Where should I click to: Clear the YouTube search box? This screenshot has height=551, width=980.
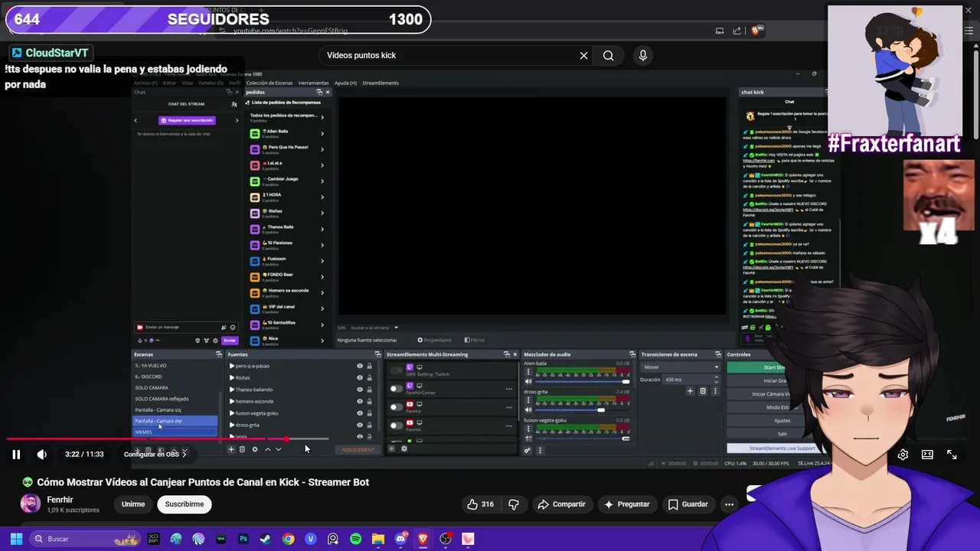click(x=583, y=55)
